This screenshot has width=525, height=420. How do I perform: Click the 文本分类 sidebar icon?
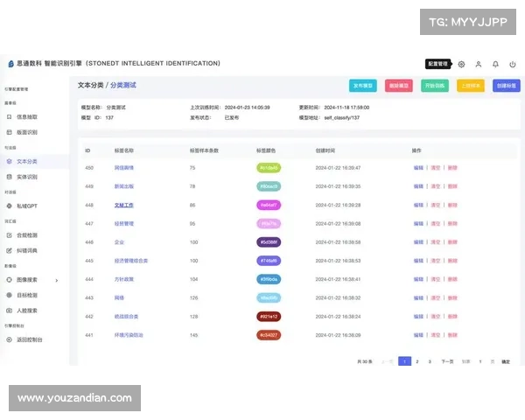10,161
